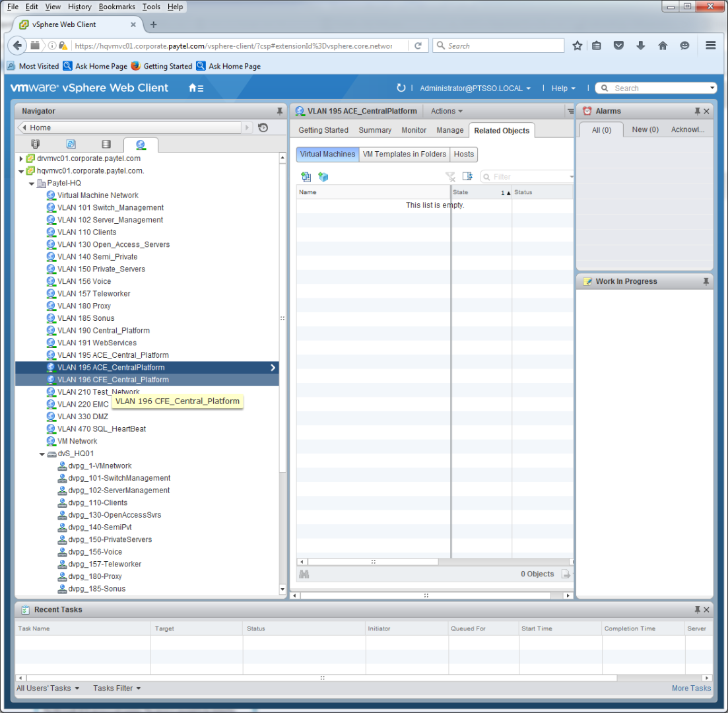Switch to the Summary tab
The width and height of the screenshot is (728, 713).
(x=375, y=130)
